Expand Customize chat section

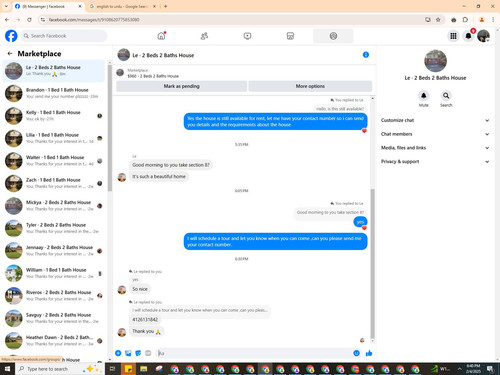435,120
